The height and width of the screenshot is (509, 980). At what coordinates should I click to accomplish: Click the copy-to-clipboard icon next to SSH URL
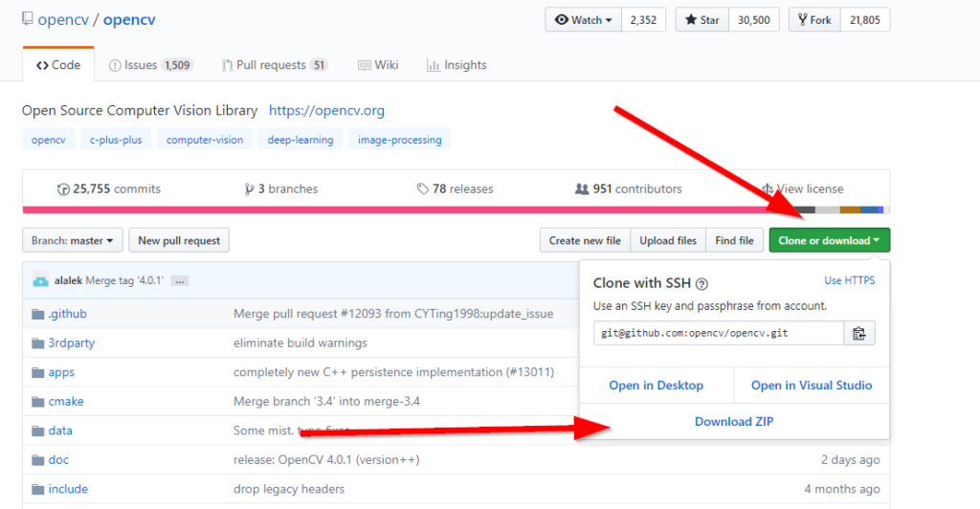pos(858,334)
